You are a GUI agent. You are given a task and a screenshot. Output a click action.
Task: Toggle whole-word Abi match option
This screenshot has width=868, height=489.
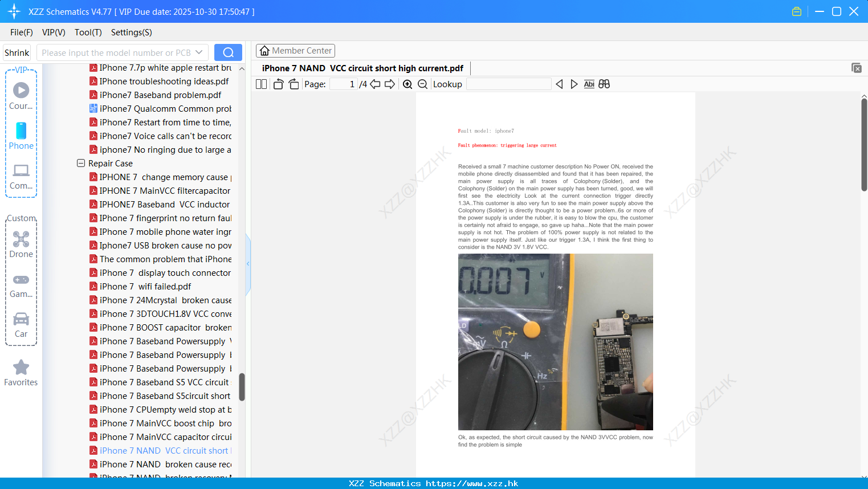589,84
